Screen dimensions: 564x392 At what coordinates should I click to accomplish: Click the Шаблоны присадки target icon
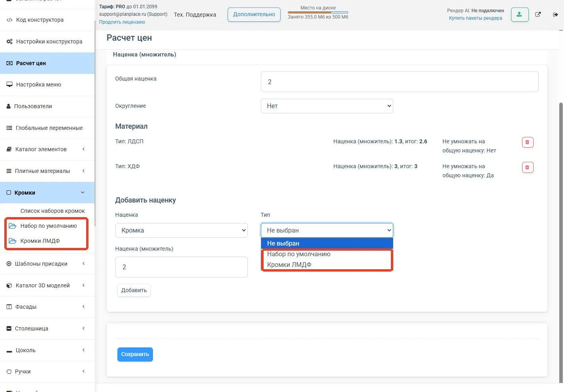coord(9,264)
